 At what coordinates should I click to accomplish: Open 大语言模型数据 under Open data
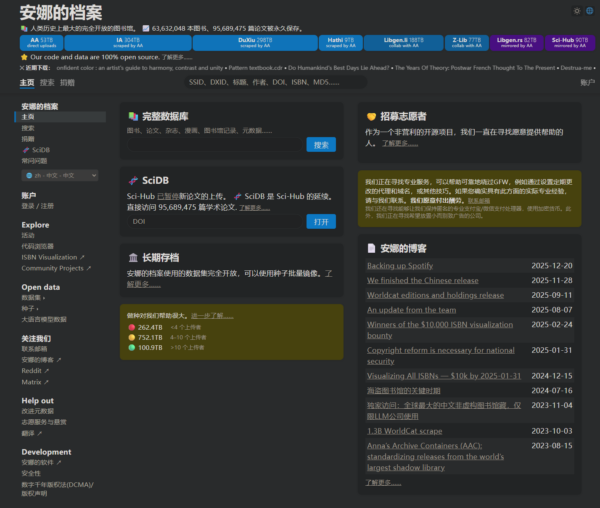pos(44,319)
